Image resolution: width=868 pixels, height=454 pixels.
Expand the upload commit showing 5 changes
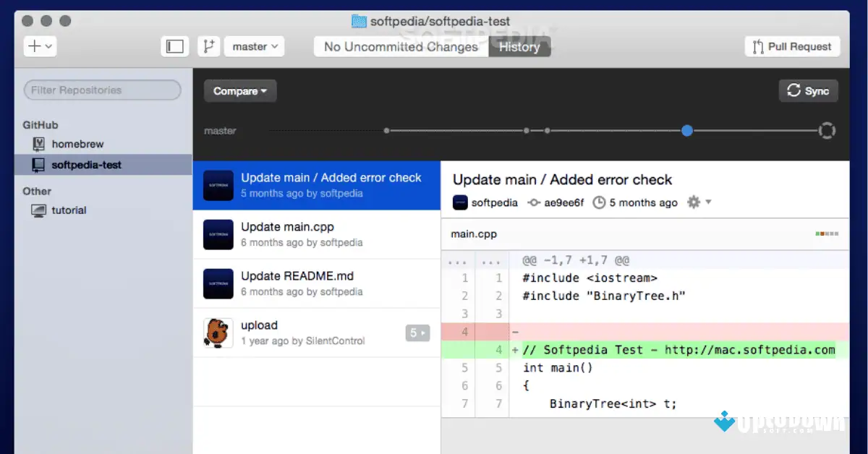point(417,333)
